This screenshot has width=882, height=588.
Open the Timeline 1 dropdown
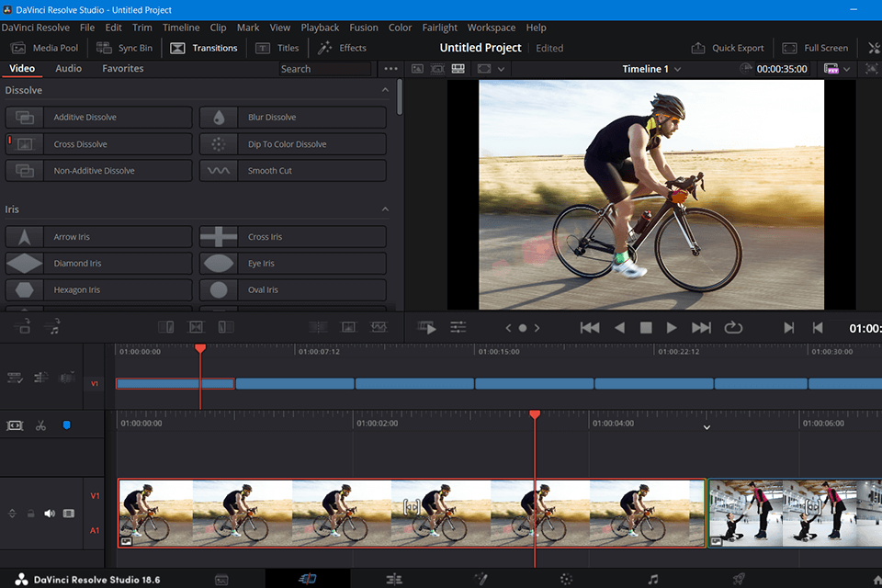tap(651, 69)
